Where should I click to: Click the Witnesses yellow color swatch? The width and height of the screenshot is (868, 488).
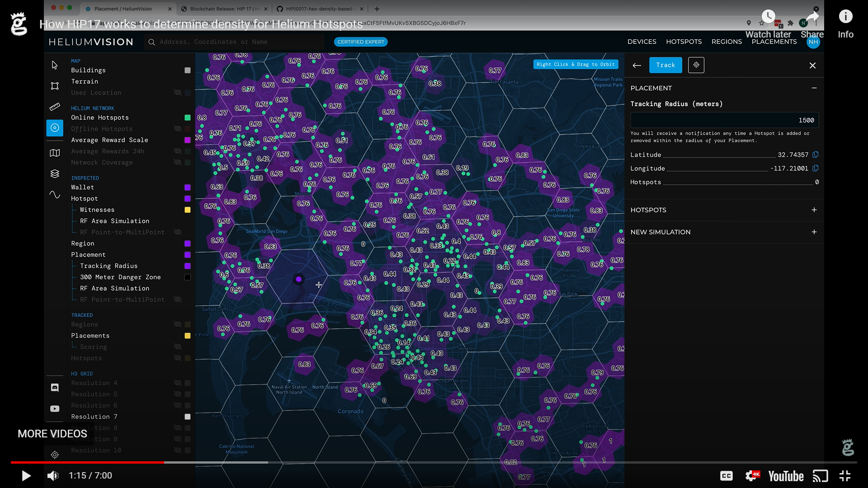188,210
